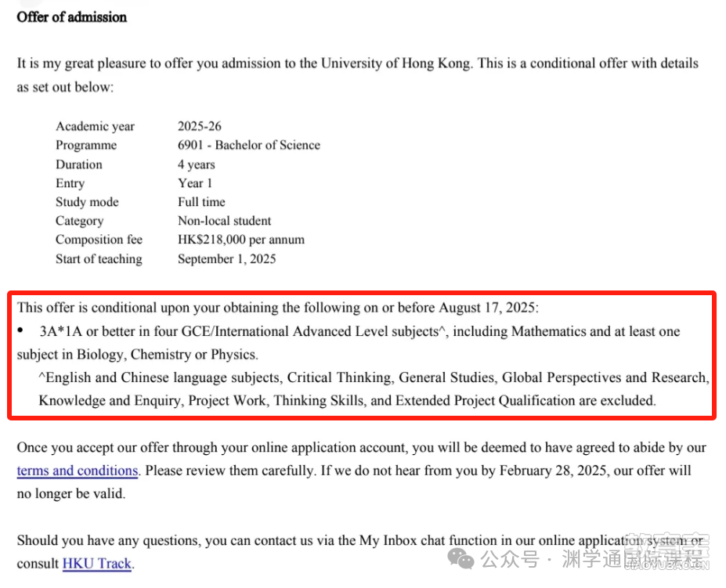Click the Non-local student category value
The width and height of the screenshot is (726, 588).
coord(224,220)
